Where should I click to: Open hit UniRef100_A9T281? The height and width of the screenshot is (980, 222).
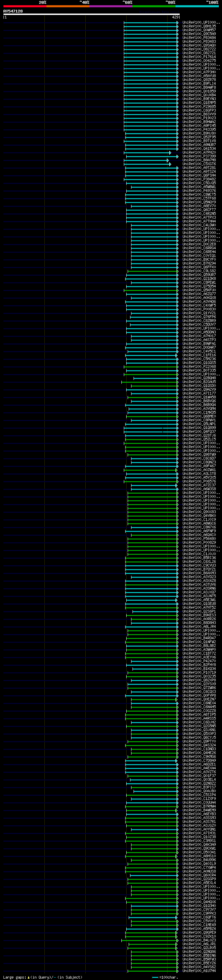click(x=199, y=168)
